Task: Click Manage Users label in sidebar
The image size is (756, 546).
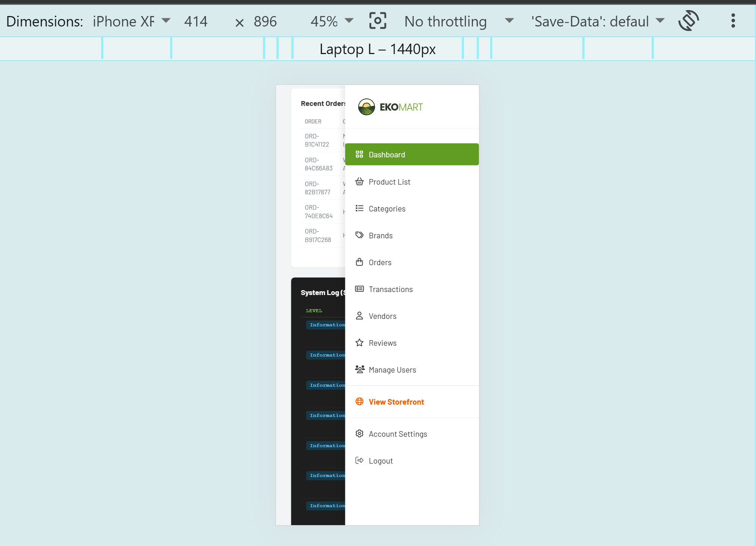Action: pyautogui.click(x=392, y=370)
